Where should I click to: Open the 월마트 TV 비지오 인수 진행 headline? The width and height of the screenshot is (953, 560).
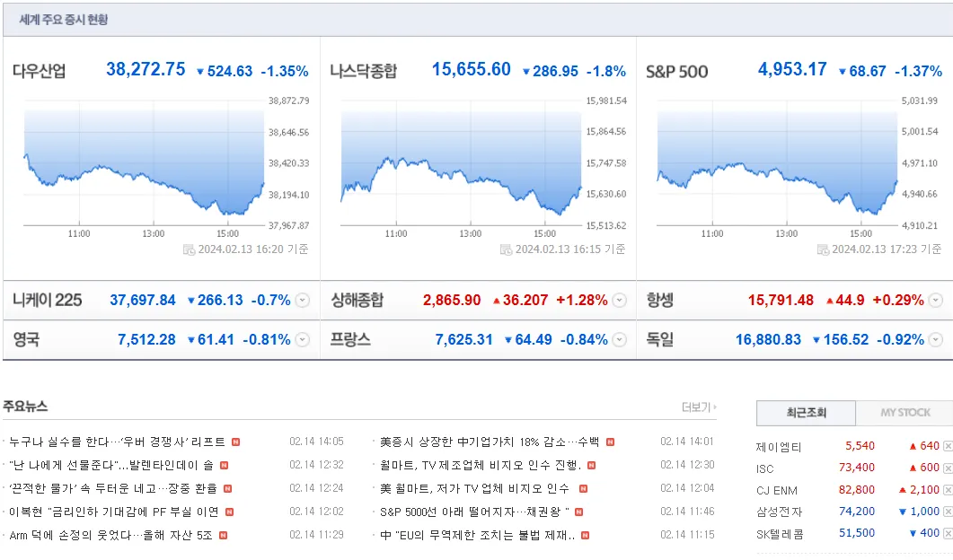[x=481, y=465]
